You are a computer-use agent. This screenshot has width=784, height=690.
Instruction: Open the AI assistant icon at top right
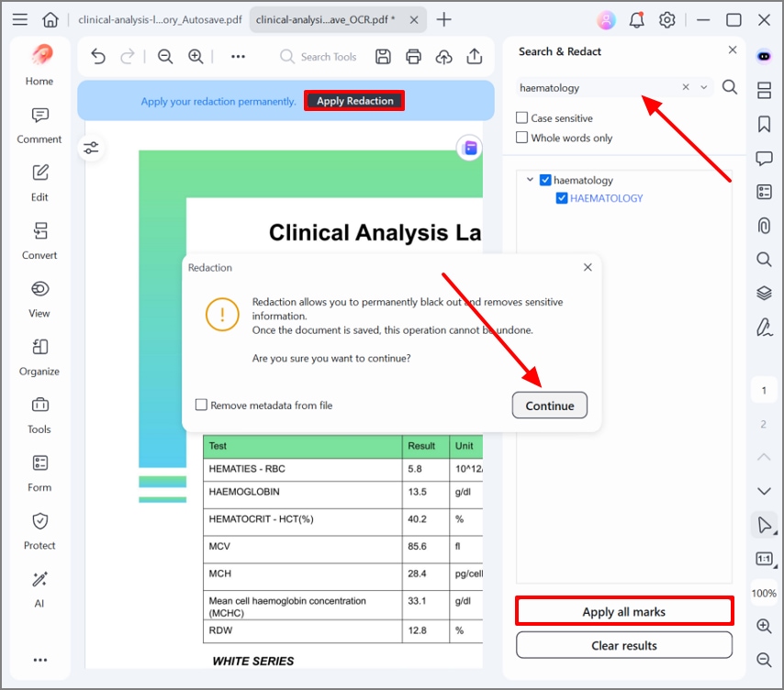tap(764, 56)
